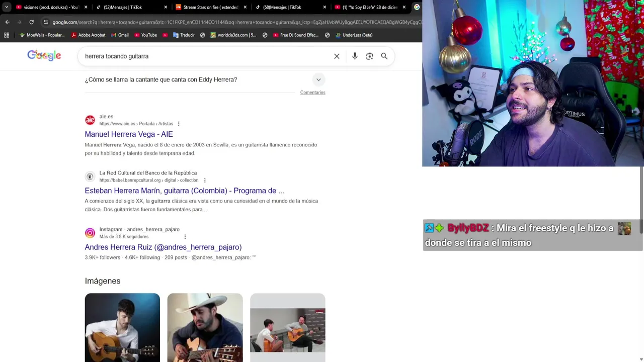
Task: Close the '(68)Mensajes | TikTok' tab
Action: point(325,7)
